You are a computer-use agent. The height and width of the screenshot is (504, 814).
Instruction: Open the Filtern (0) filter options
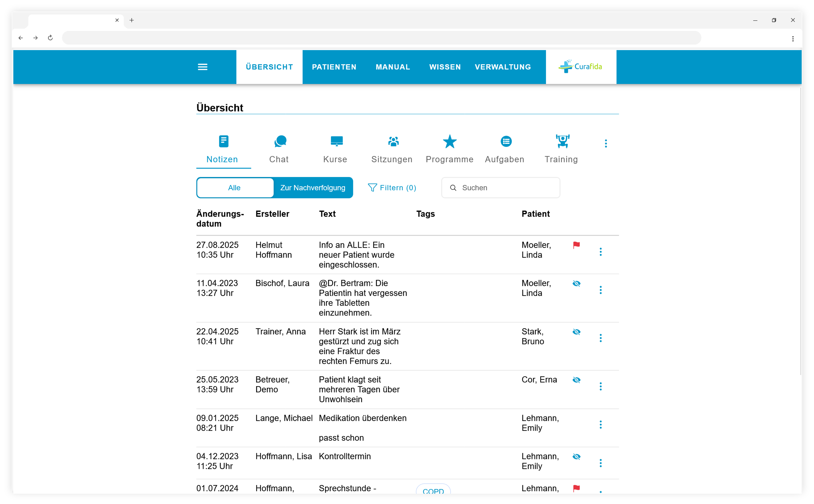point(392,188)
